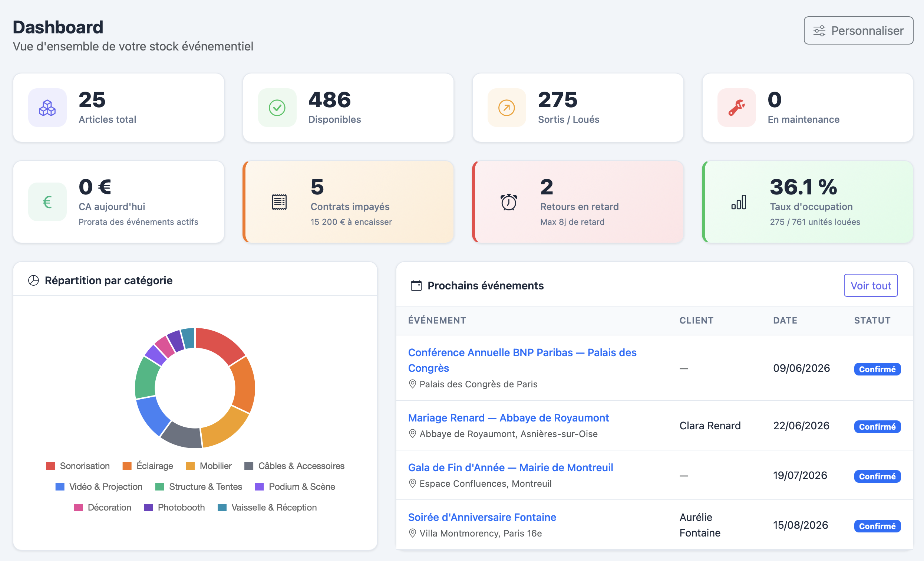Click the cubes icon for Articles total
The image size is (924, 561).
pos(47,108)
